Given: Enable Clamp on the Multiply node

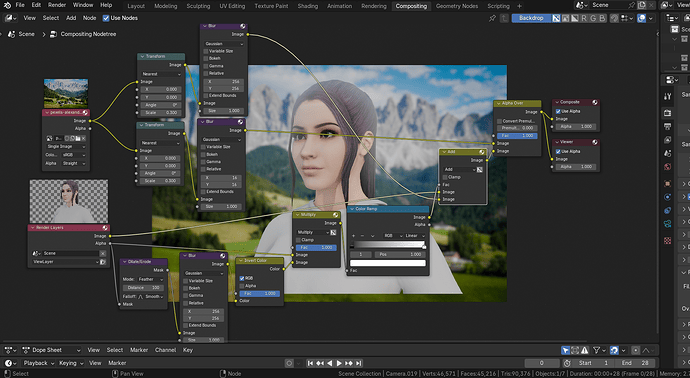Looking at the screenshot, I should click(x=298, y=240).
